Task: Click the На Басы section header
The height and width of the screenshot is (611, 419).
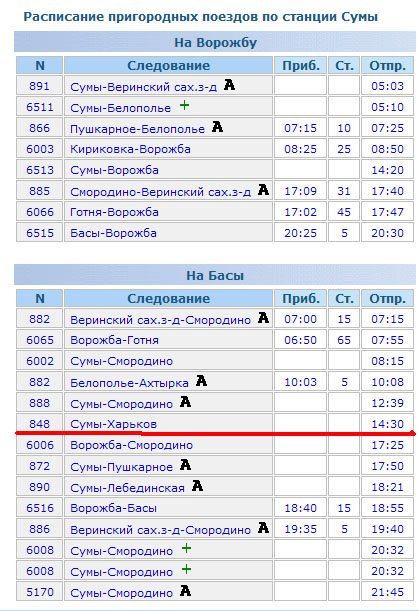Action: coord(215,275)
